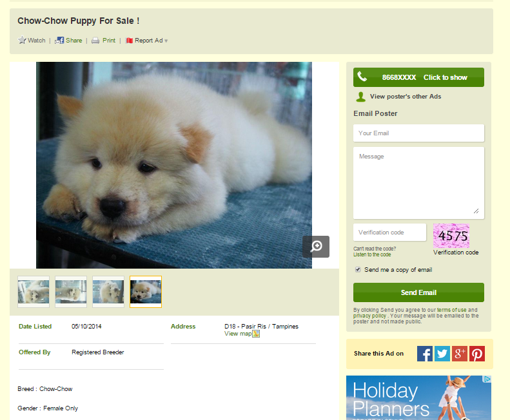Share this ad on Twitter
Viewport: 510px width, 420px height.
tap(442, 354)
